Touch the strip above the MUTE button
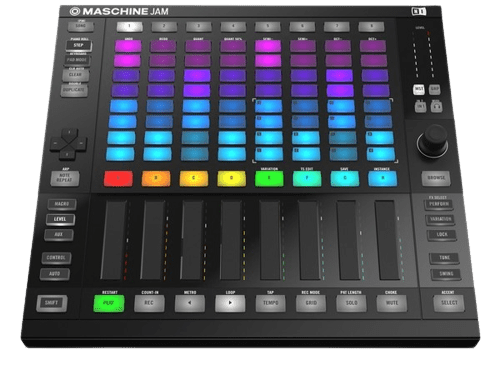The image size is (500, 370). point(387,240)
